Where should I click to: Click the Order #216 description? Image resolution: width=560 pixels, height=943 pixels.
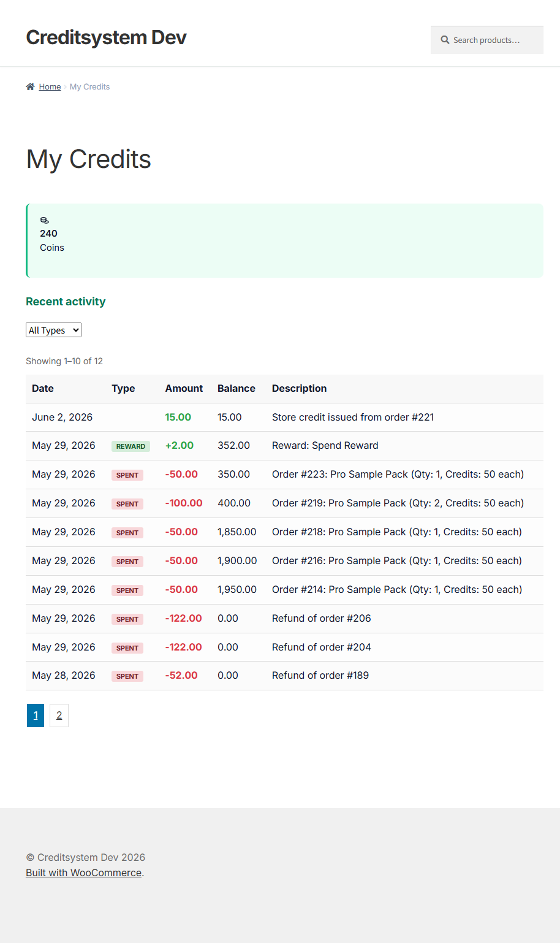pyautogui.click(x=397, y=560)
